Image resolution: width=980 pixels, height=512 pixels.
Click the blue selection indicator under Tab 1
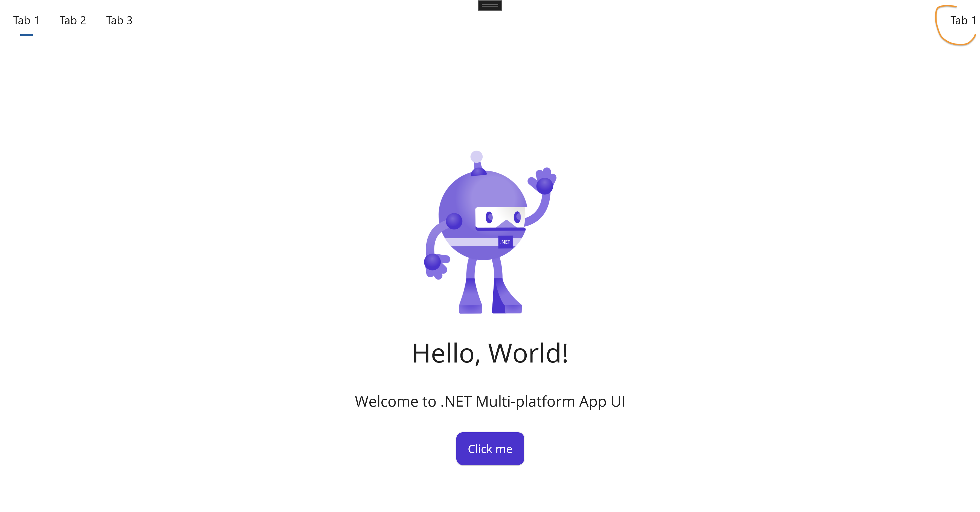[x=26, y=35]
